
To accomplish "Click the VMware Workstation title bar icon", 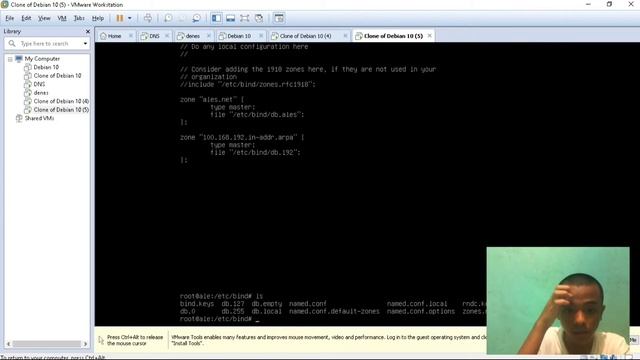I will [4, 4].
